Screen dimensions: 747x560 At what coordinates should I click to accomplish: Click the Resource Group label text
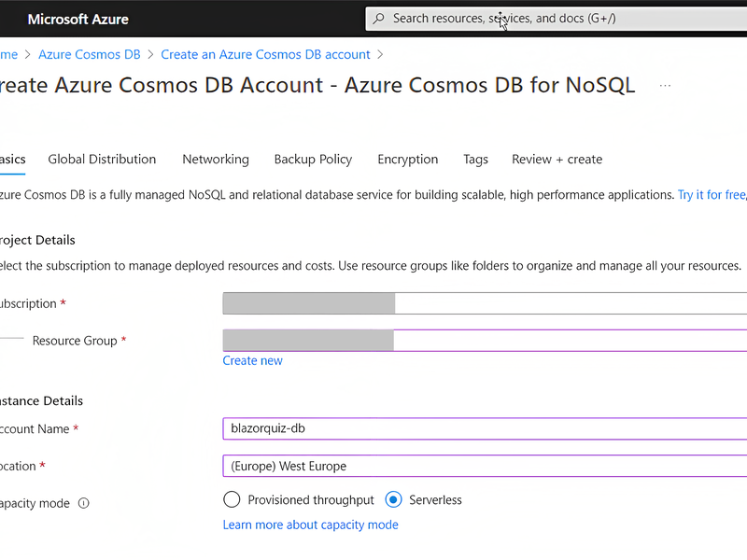pos(75,341)
